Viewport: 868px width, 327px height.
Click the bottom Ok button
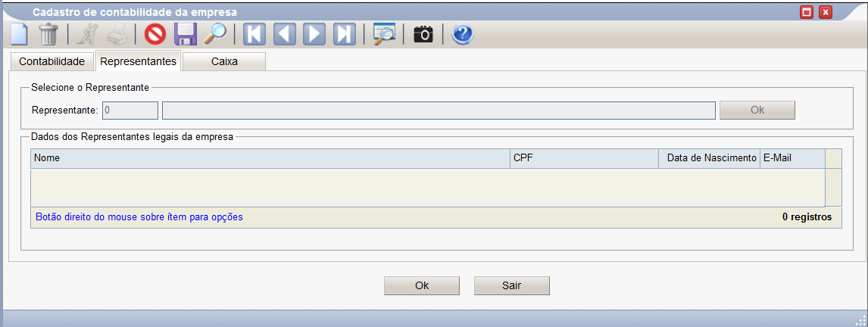422,286
